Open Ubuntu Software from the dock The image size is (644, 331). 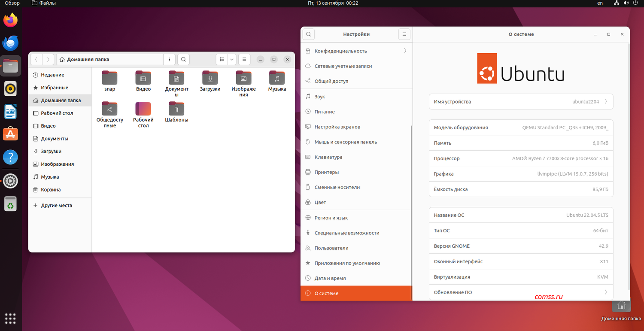tap(11, 134)
